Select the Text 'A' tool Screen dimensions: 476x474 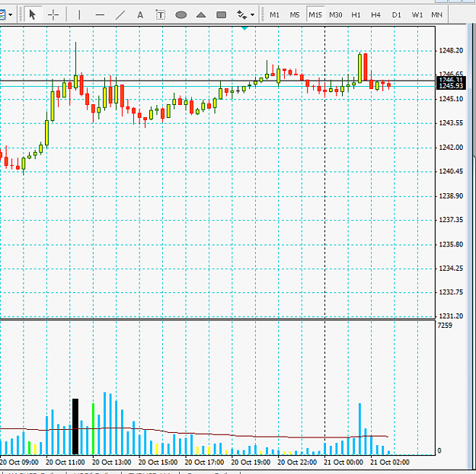[x=140, y=15]
